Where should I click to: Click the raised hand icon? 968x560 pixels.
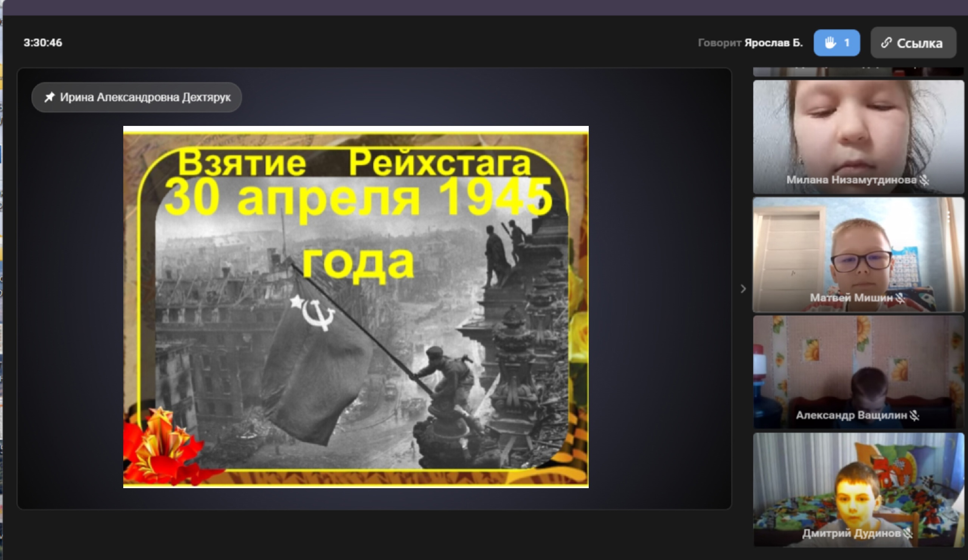click(830, 43)
